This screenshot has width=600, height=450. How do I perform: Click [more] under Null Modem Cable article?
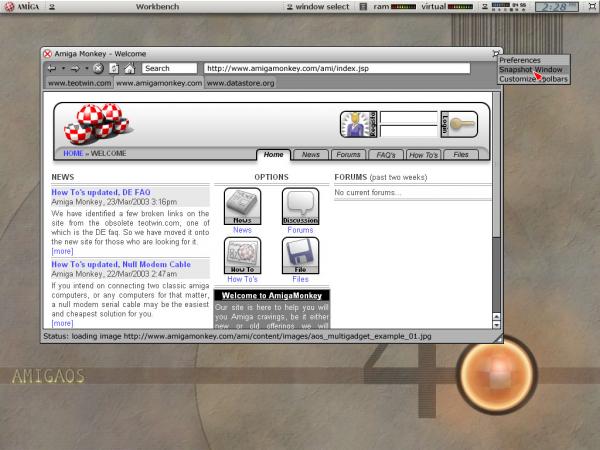tap(62, 323)
